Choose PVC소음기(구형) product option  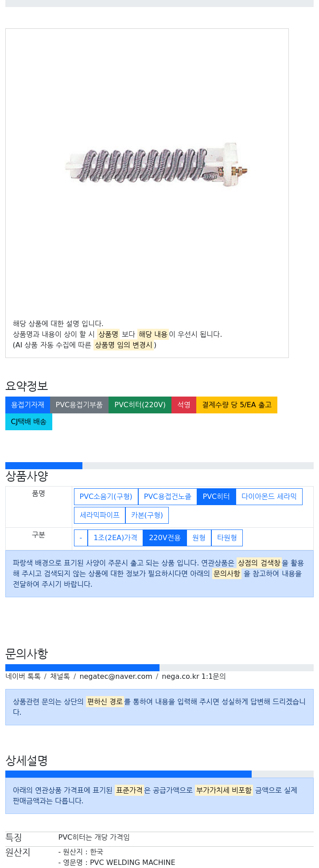point(106,497)
